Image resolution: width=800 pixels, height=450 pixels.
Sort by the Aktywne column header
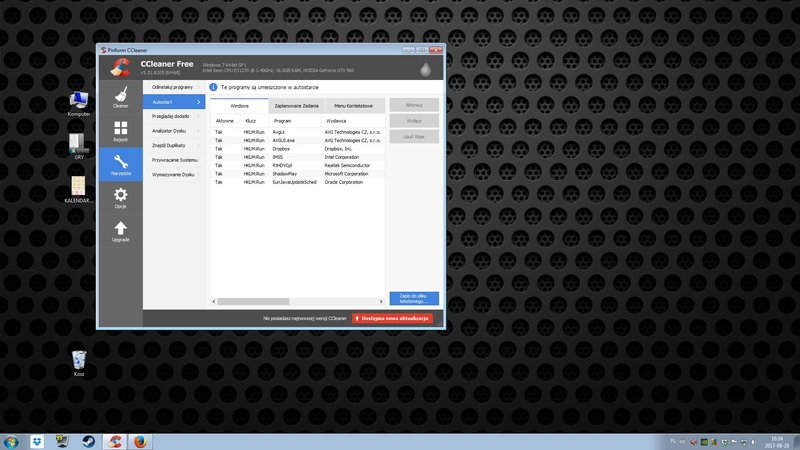(225, 121)
